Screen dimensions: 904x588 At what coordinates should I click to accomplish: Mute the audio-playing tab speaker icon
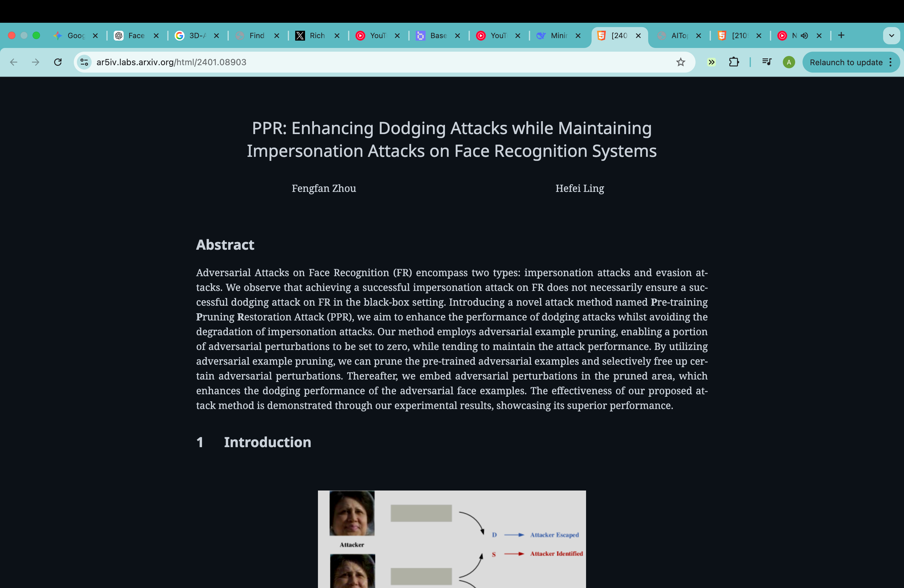point(804,36)
